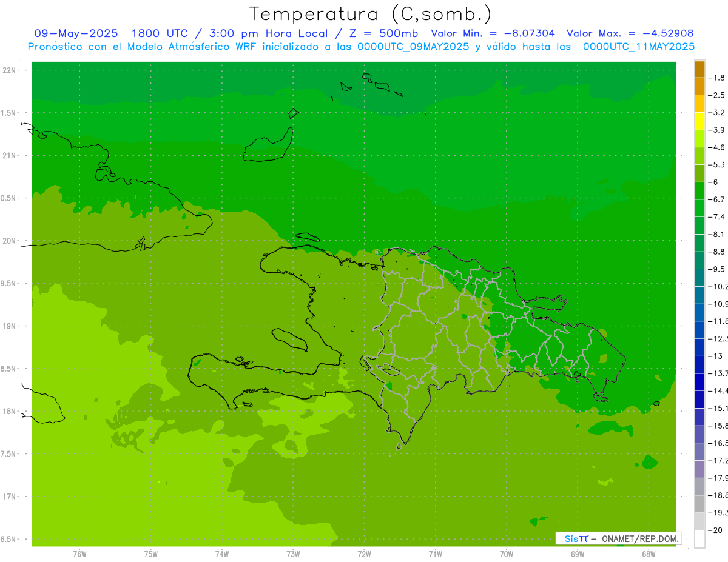Click the '21N' latitude label
The width and height of the screenshot is (728, 562).
10,155
